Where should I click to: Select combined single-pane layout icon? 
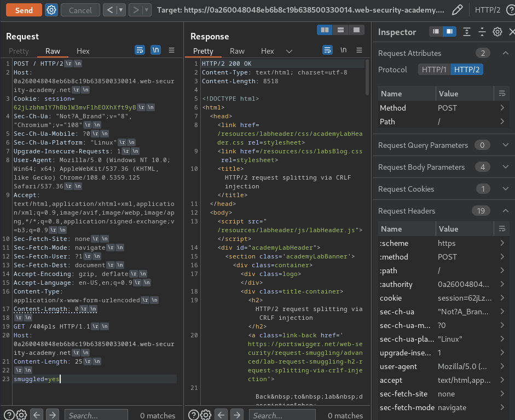pos(356,30)
